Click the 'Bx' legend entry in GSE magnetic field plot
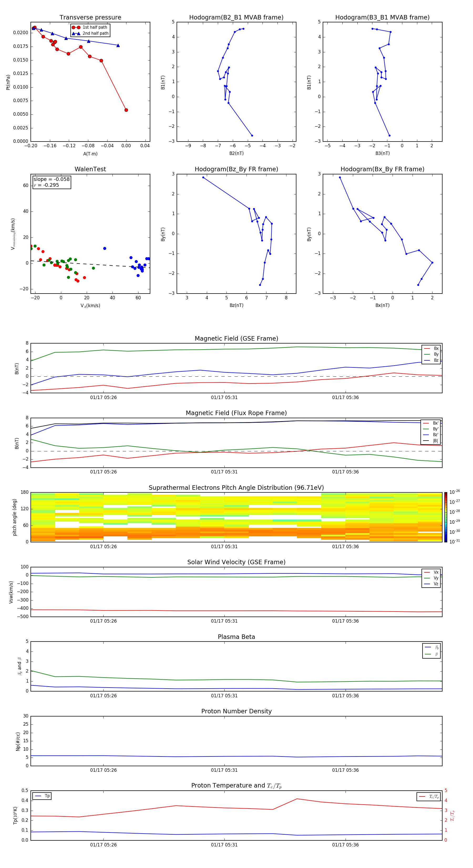The height and width of the screenshot is (868, 473). 431,349
